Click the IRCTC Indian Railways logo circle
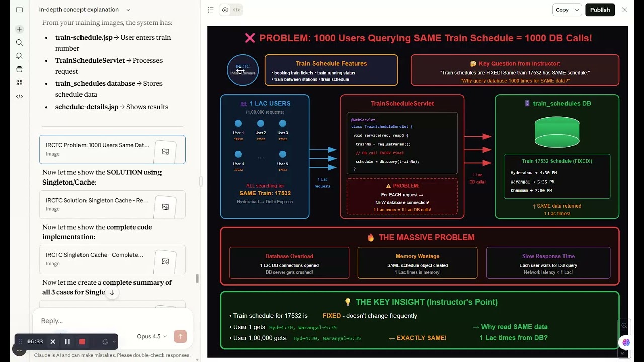Screen dimensions: 644x362 click(x=243, y=70)
